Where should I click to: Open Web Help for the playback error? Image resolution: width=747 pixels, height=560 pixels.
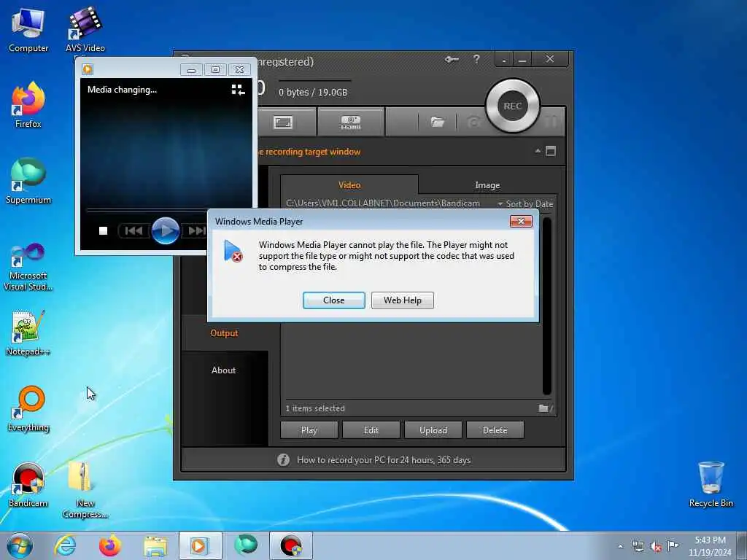(x=403, y=300)
